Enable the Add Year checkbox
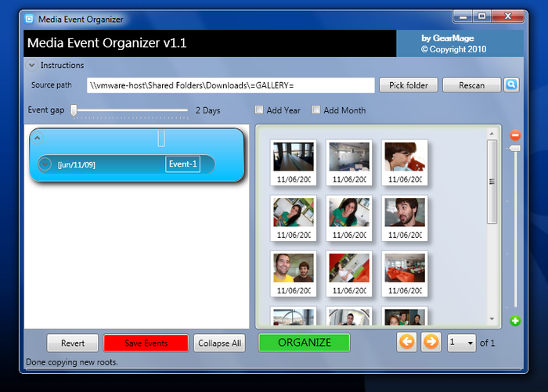 click(260, 110)
